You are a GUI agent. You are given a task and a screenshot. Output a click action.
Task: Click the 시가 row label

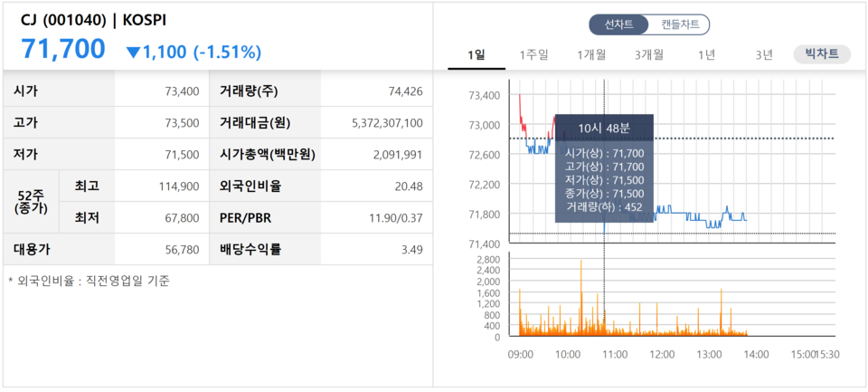pos(25,91)
